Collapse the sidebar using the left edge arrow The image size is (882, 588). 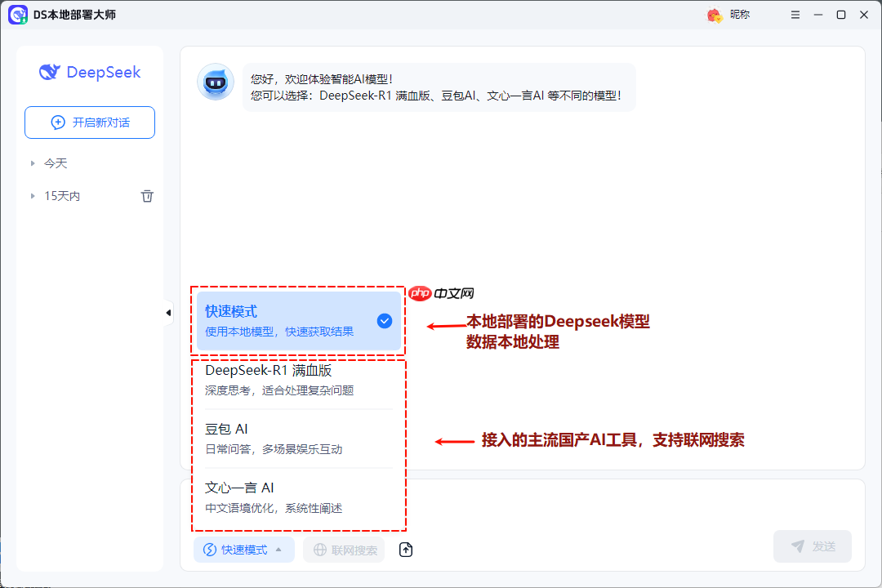click(x=168, y=312)
